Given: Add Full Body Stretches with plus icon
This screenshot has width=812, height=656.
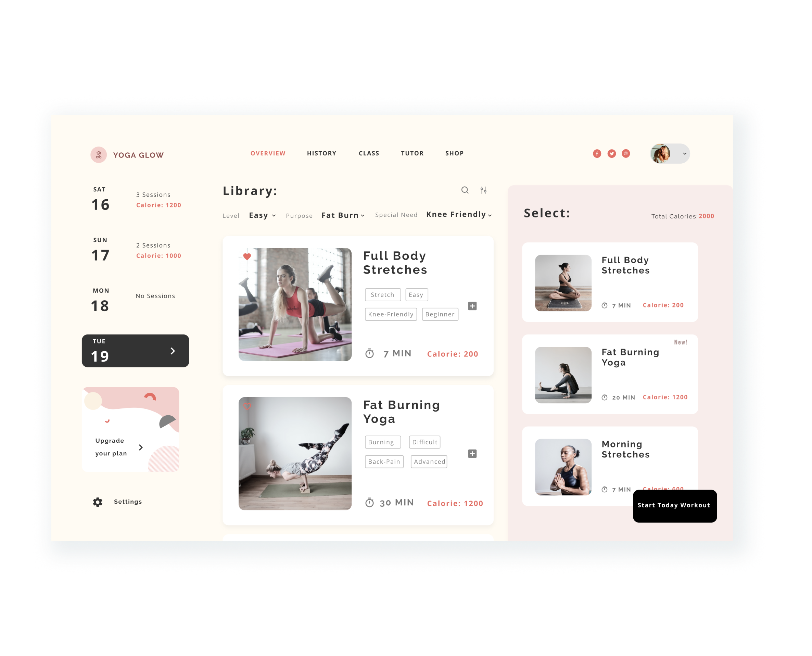Looking at the screenshot, I should tap(472, 306).
